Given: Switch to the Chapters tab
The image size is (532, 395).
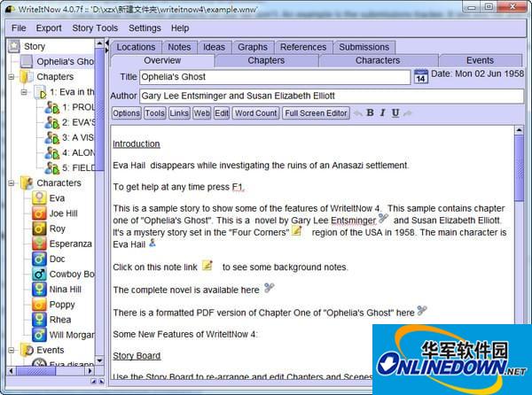Looking at the screenshot, I should coord(266,60).
